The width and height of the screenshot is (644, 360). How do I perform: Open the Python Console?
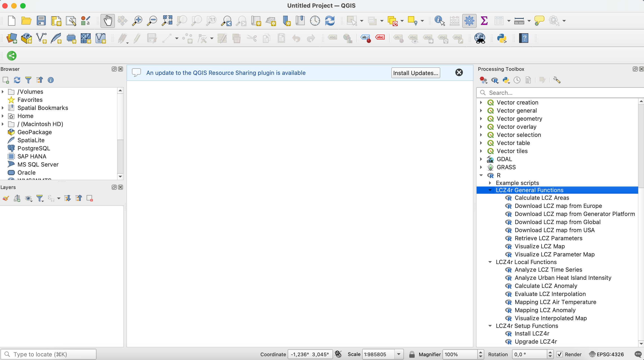click(x=502, y=38)
